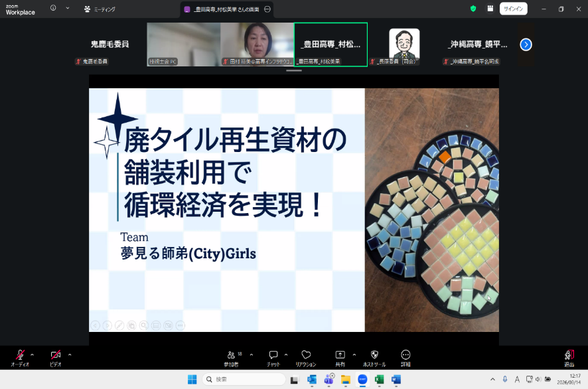Open Excel from the taskbar
The image size is (588, 389).
[x=380, y=379]
